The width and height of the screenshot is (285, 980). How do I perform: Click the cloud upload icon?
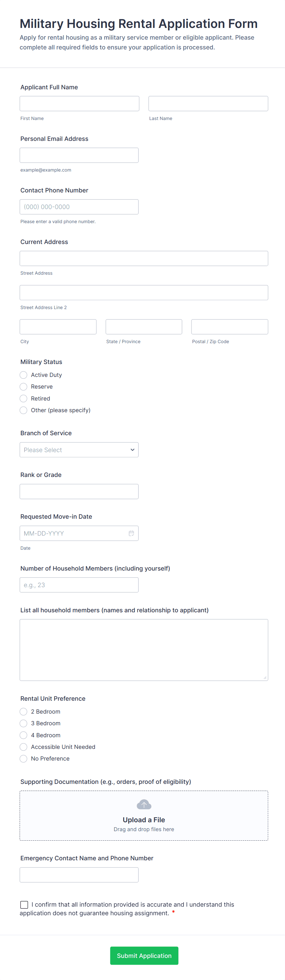(144, 804)
